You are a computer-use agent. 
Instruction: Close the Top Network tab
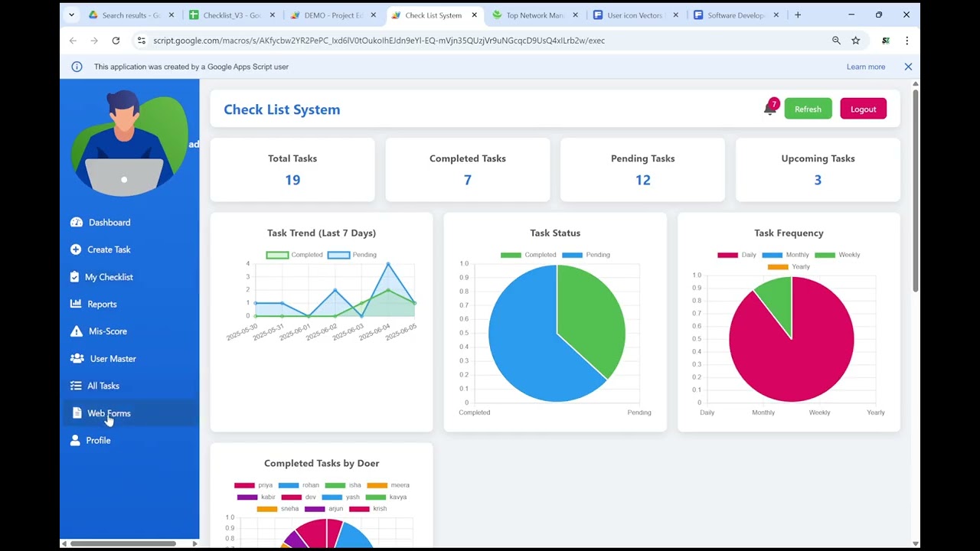(x=576, y=15)
